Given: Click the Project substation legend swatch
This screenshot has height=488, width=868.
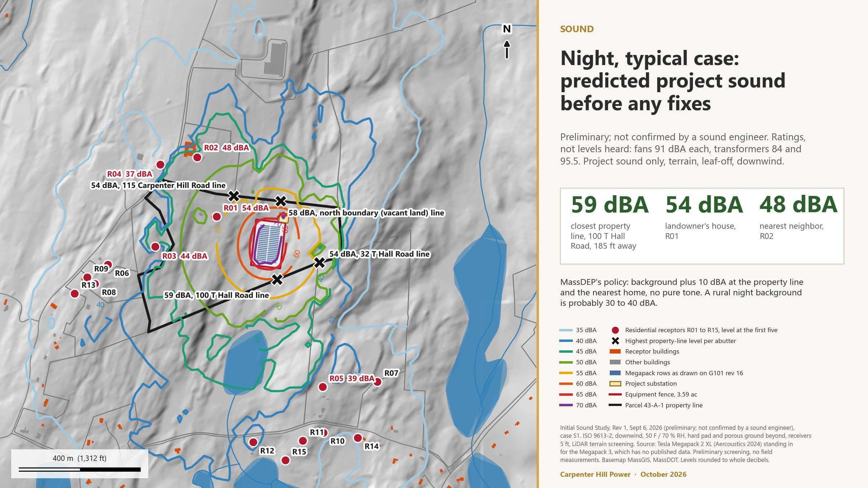Looking at the screenshot, I should click(x=615, y=384).
